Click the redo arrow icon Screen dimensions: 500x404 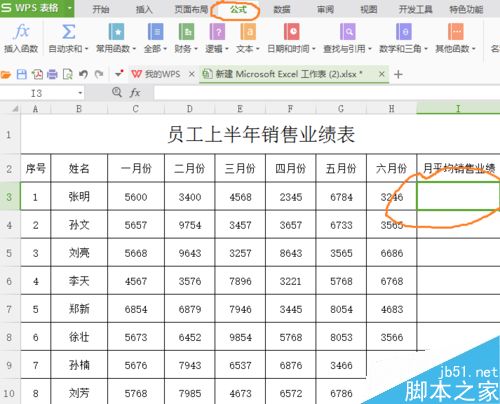coord(99,74)
